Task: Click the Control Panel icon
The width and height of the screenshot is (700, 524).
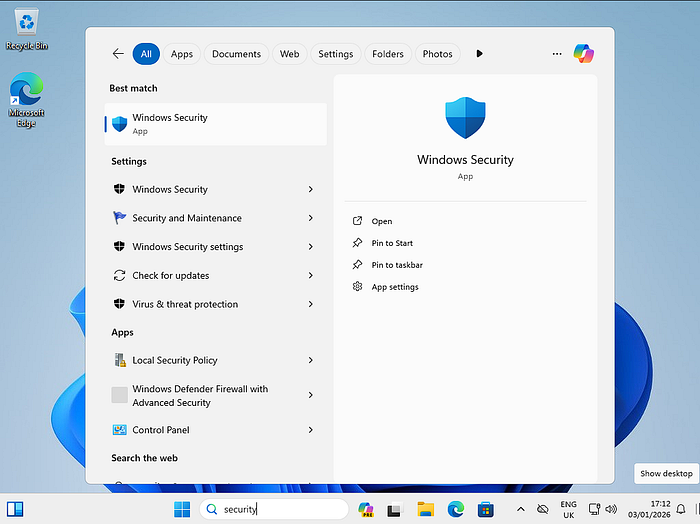Action: [x=119, y=430]
